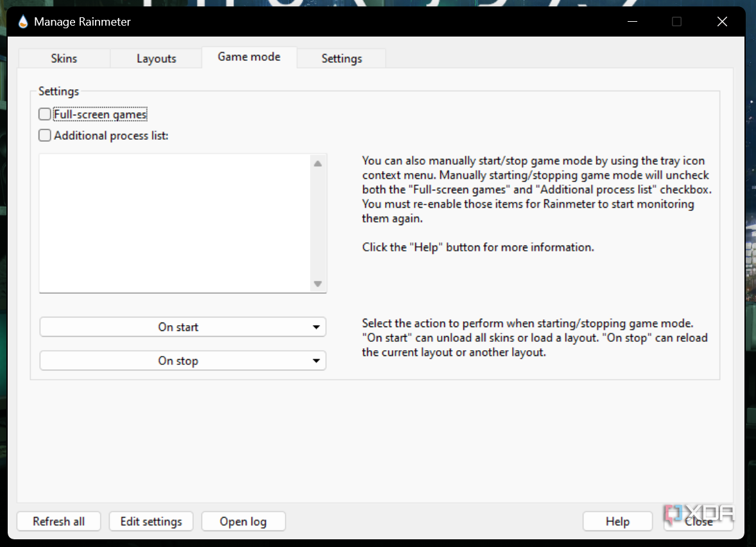This screenshot has width=756, height=547.
Task: Open the Layouts tab
Action: 156,58
